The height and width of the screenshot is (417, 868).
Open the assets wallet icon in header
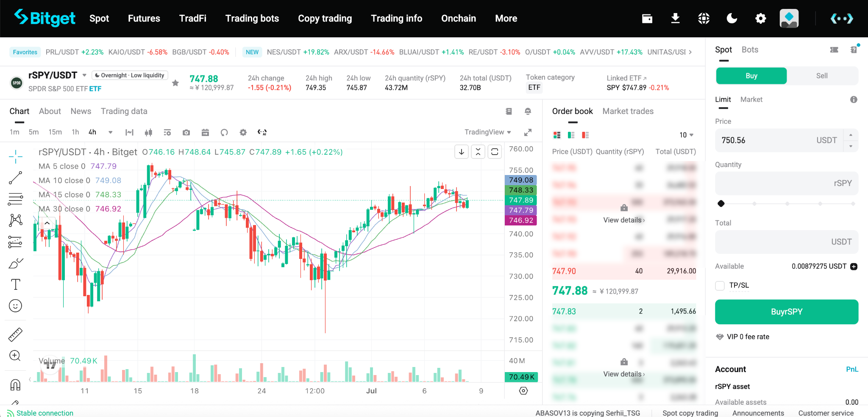[x=647, y=18]
